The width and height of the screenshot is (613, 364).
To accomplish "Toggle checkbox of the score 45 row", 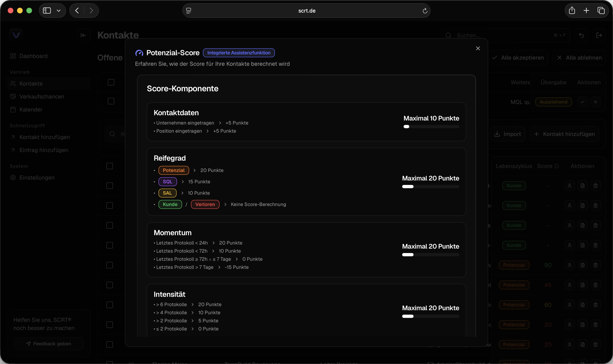I will [110, 285].
